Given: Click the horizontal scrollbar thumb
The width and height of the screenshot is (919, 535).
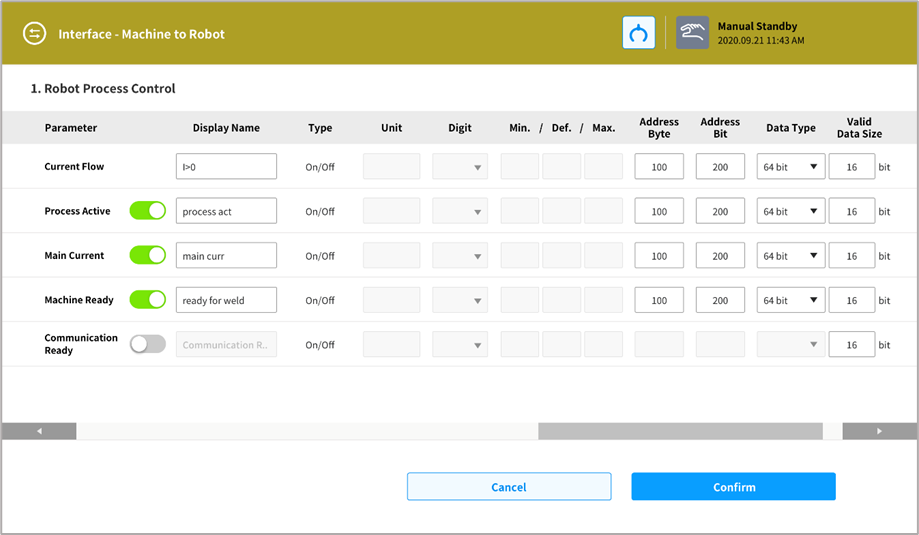Looking at the screenshot, I should (680, 431).
